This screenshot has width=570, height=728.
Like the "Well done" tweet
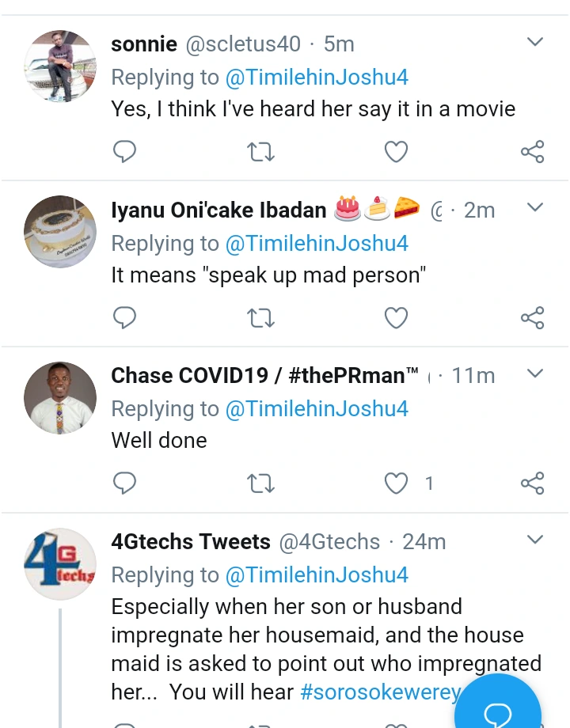[x=396, y=483]
